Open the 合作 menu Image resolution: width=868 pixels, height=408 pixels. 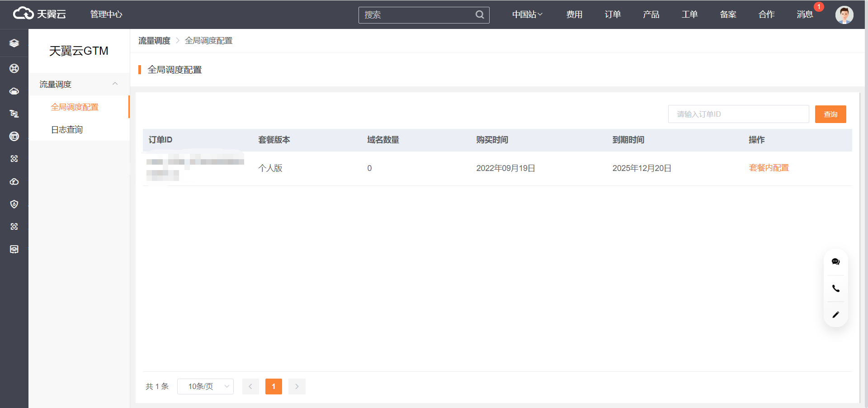pyautogui.click(x=766, y=14)
